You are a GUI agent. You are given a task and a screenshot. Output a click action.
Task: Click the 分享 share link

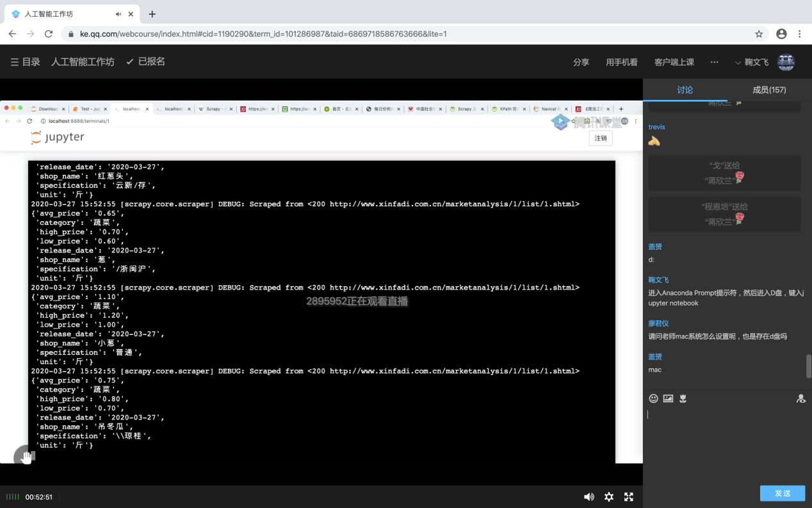[x=581, y=62]
